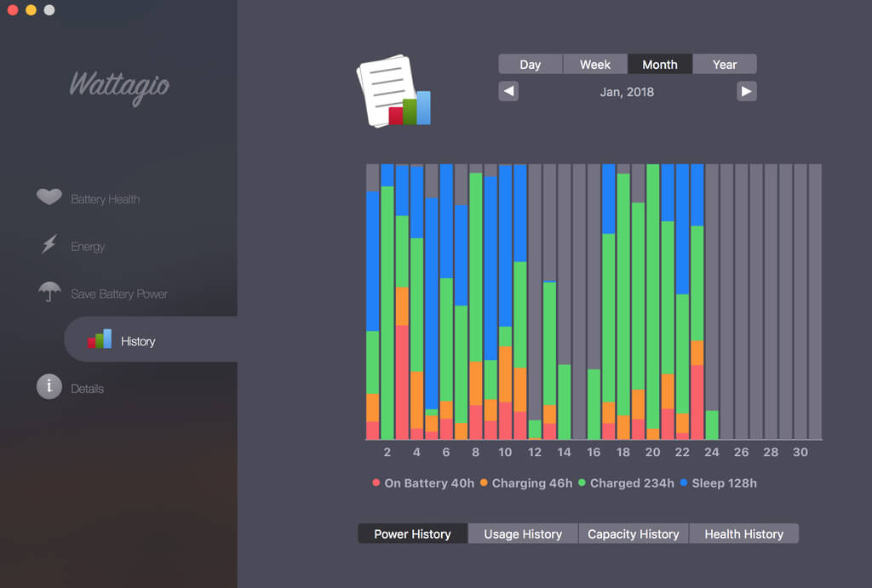This screenshot has height=588, width=872.
Task: Click the History bar chart sidebar icon
Action: tap(100, 340)
